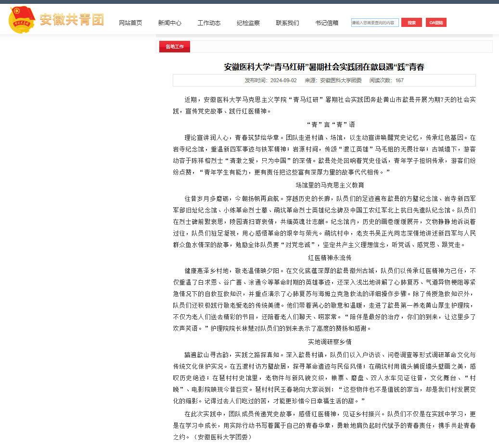Screen dimensions: 499x448
Task: Click the 阅读次数 167 counter
Action: pos(386,80)
